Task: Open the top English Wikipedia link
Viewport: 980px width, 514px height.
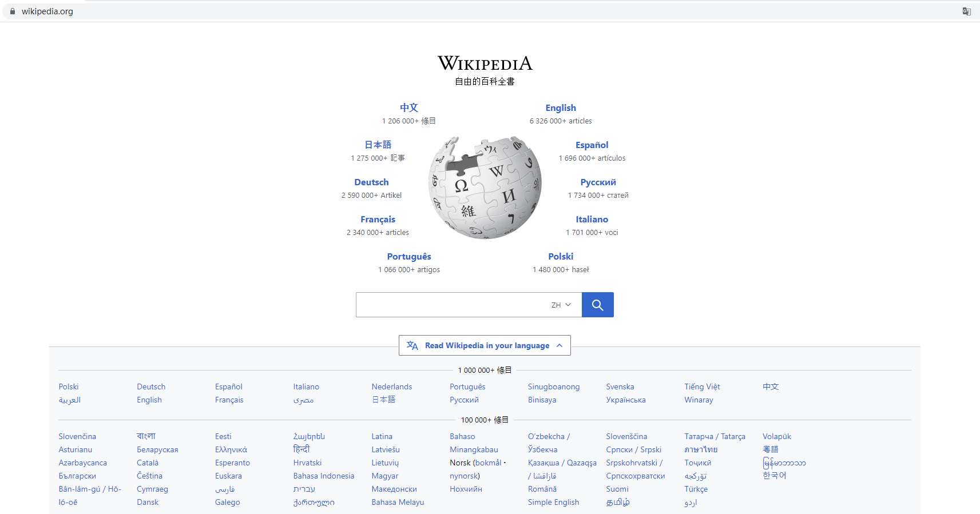Action: (x=561, y=108)
